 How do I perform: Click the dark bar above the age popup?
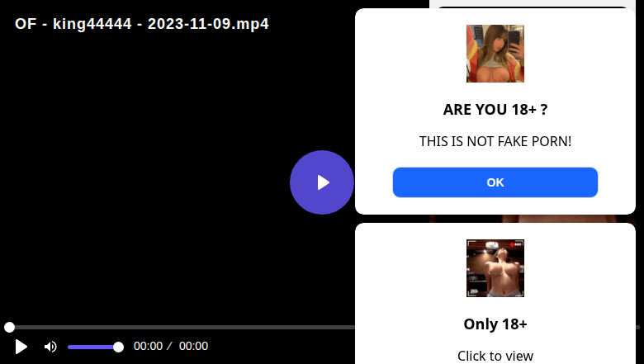pos(533,7)
